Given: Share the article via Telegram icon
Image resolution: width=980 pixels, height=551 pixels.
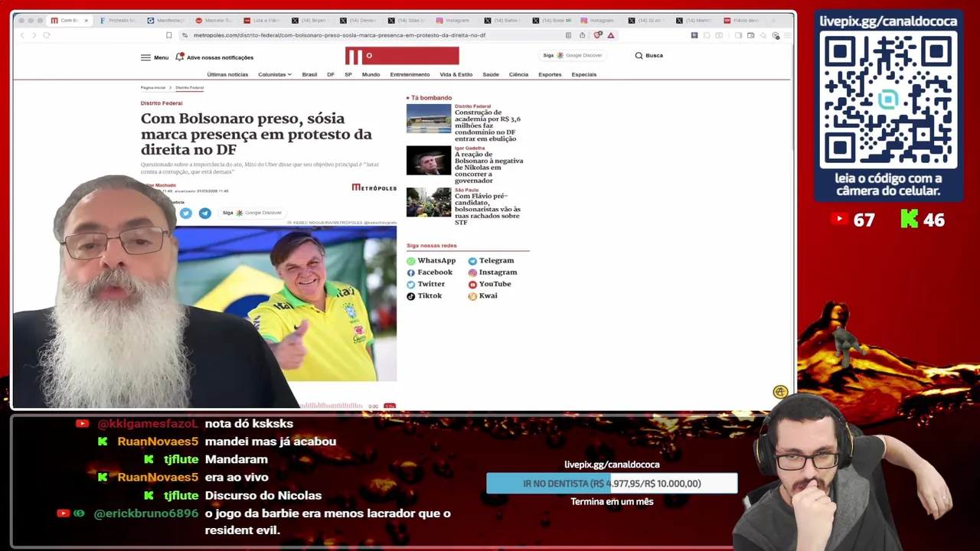Looking at the screenshot, I should [204, 214].
